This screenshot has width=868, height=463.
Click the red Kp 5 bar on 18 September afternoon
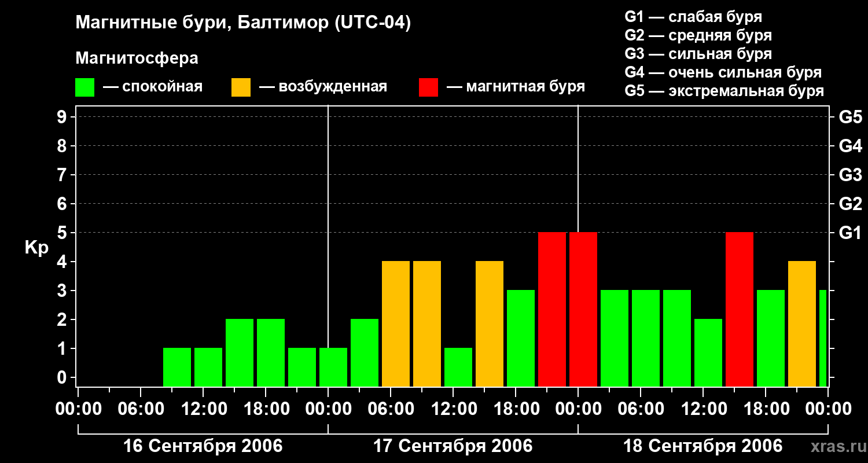(740, 310)
